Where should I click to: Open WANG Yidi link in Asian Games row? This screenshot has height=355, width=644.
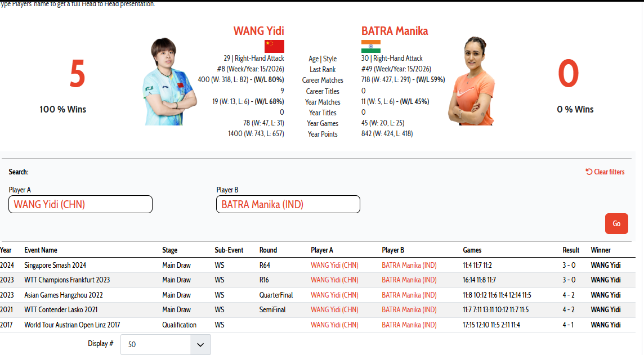click(x=334, y=295)
